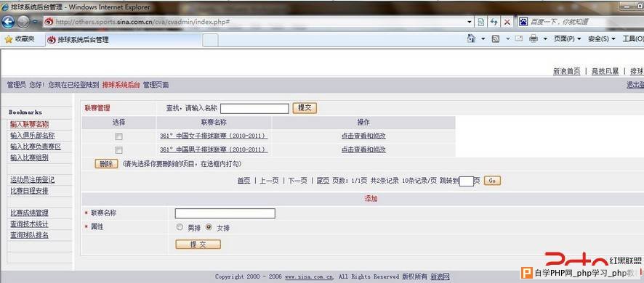Click the refresh page icon
644x283 pixels.
tap(494, 22)
